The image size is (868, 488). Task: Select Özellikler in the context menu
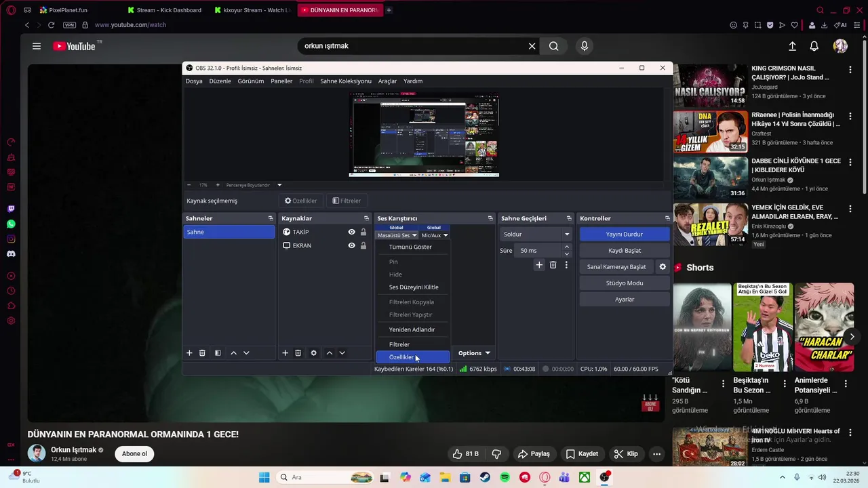[x=413, y=357]
